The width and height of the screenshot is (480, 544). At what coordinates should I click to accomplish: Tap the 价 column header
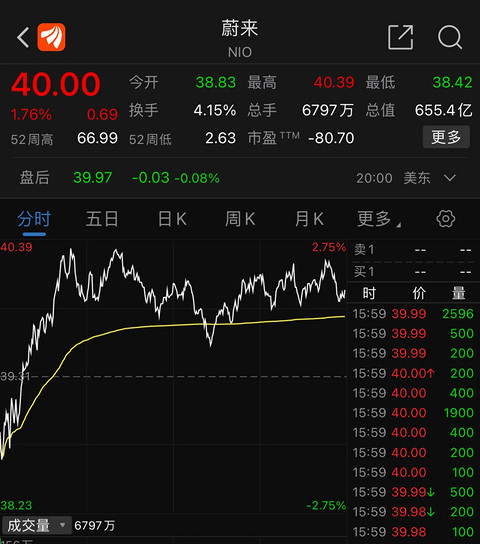[x=419, y=294]
